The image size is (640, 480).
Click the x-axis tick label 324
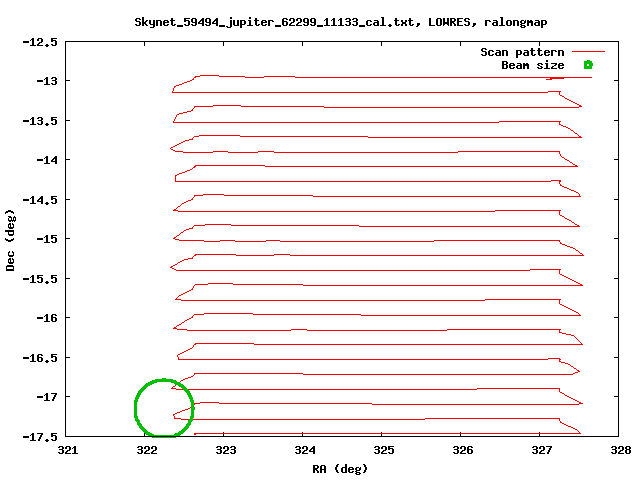pos(305,450)
